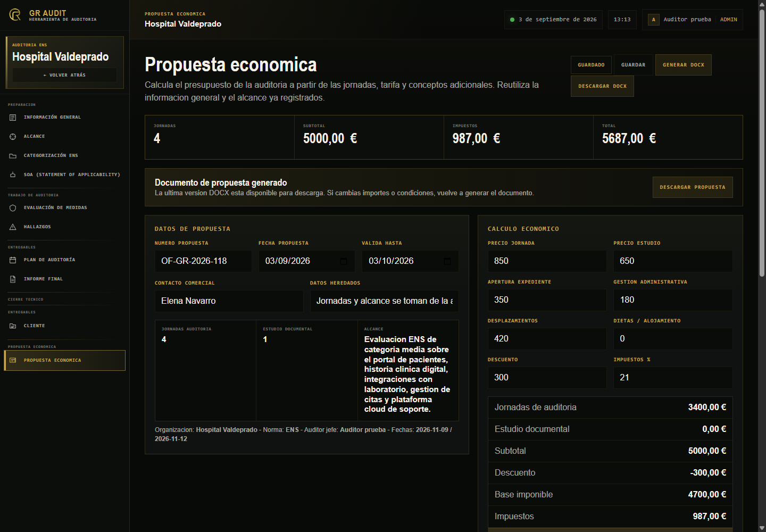Open Evaluación de Medidas page
The image size is (766, 532).
point(64,207)
